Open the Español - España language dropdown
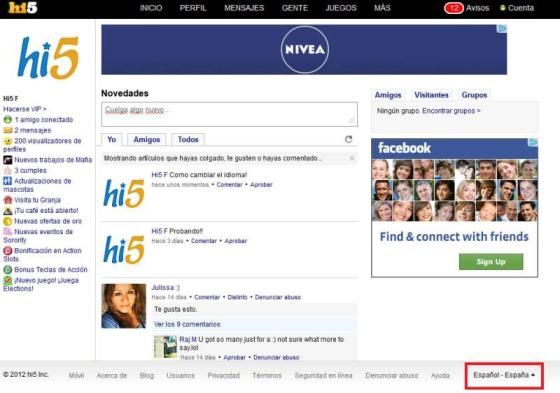Image resolution: width=560 pixels, height=393 pixels. coord(504,375)
